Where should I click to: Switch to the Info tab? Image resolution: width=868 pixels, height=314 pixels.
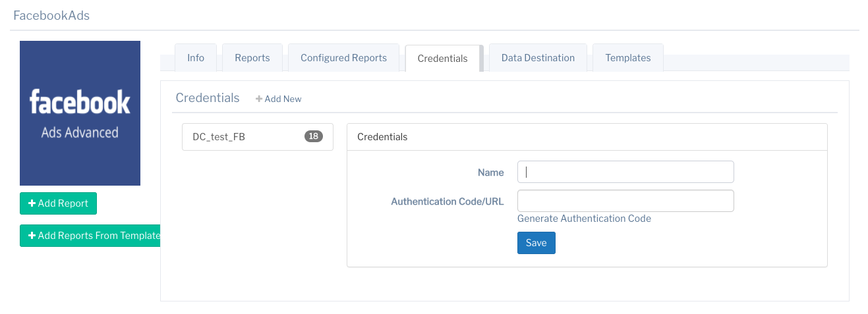coord(196,58)
